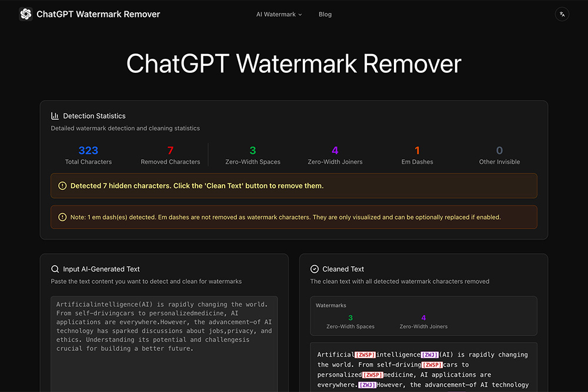Click the ZWSP tag after 'self-driving'
This screenshot has width=588, height=392.
point(432,364)
